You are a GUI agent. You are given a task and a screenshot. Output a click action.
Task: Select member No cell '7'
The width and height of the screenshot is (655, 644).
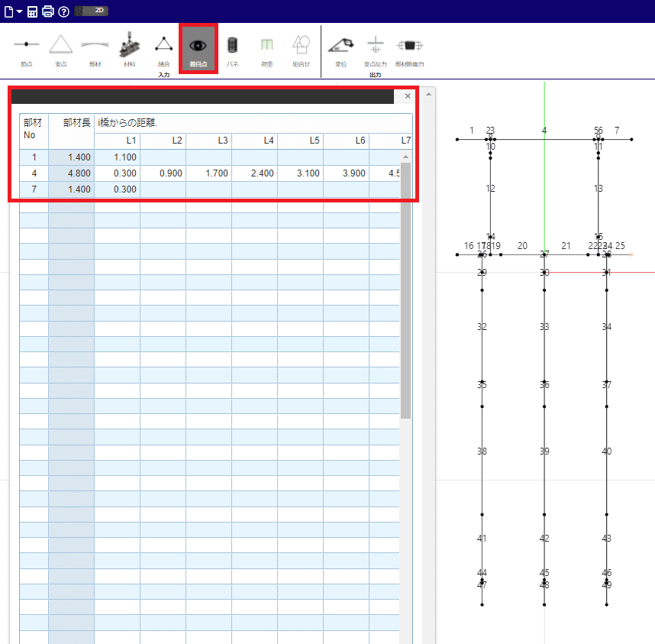point(34,189)
